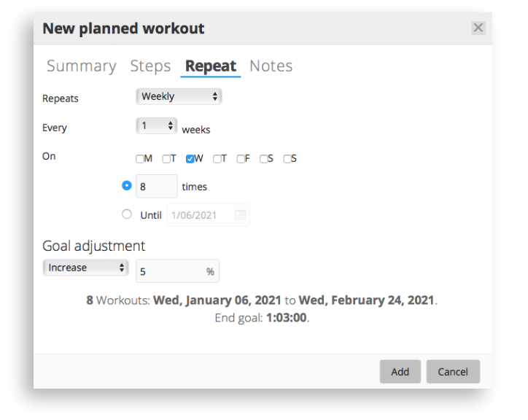528x420 pixels.
Task: Tick the Sunday checkbox at the end
Action: coord(287,159)
